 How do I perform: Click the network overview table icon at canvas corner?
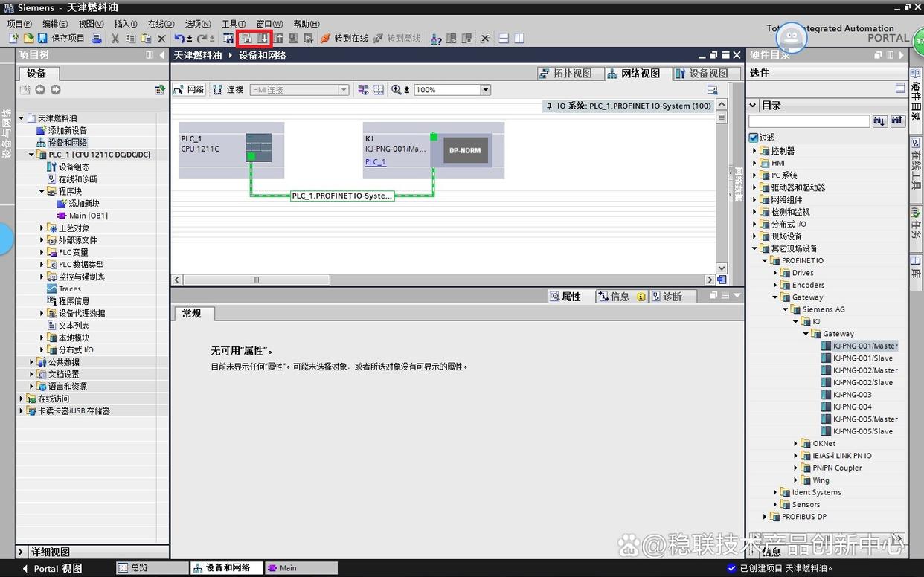721,280
